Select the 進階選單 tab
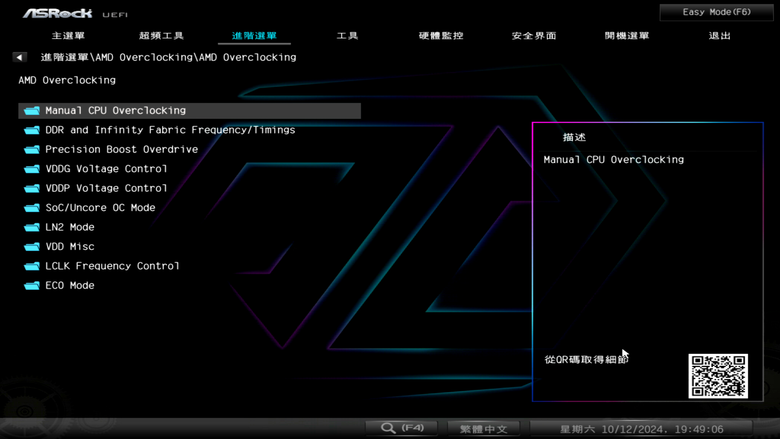Screen dimensions: 780x439 point(254,36)
